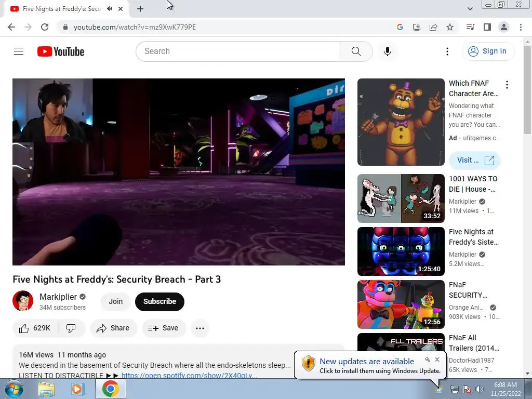Open Markiplier link on Sister Location video

point(462,255)
